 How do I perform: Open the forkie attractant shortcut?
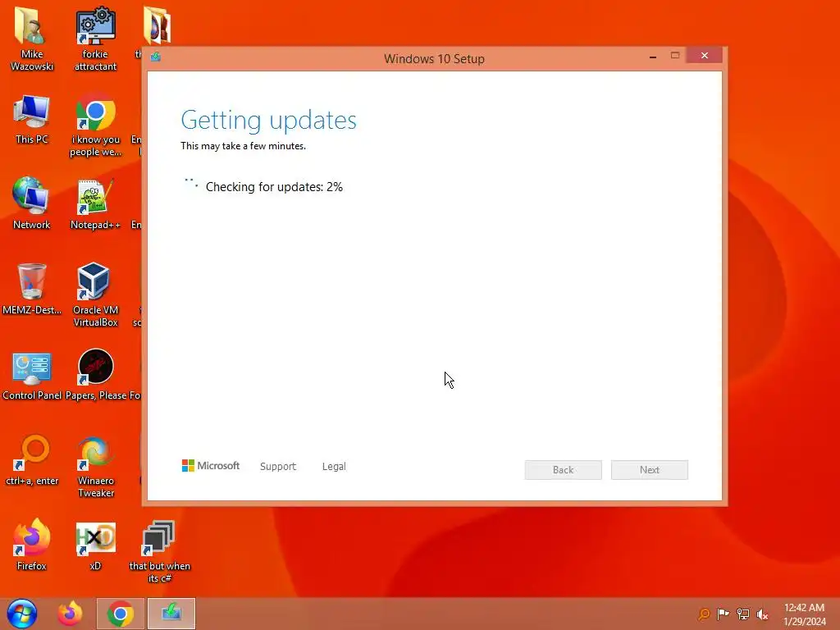[95, 39]
